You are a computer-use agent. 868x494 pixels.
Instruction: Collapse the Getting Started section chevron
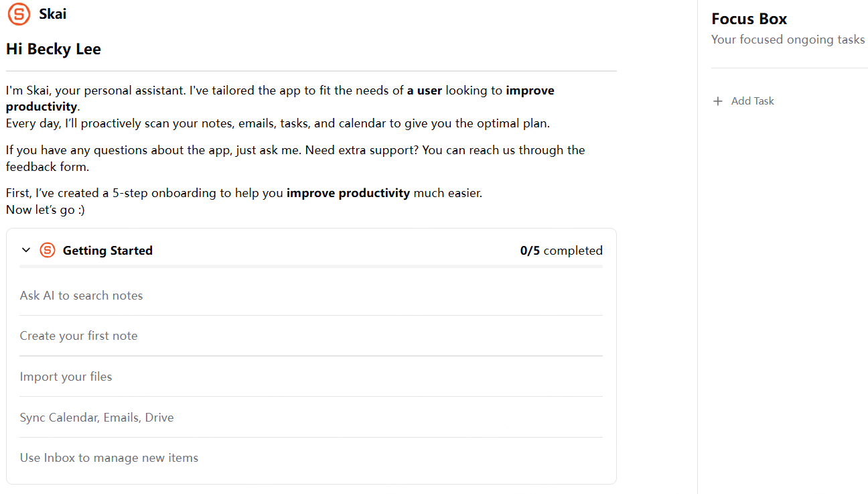point(26,250)
